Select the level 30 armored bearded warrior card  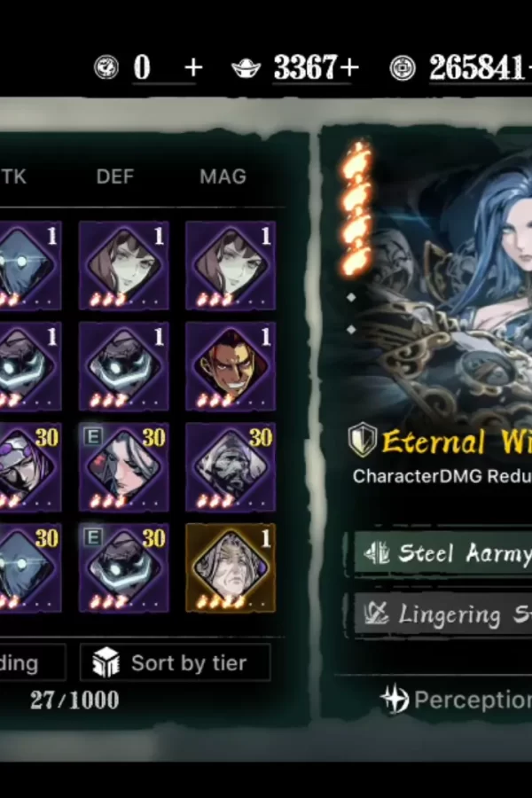(231, 466)
